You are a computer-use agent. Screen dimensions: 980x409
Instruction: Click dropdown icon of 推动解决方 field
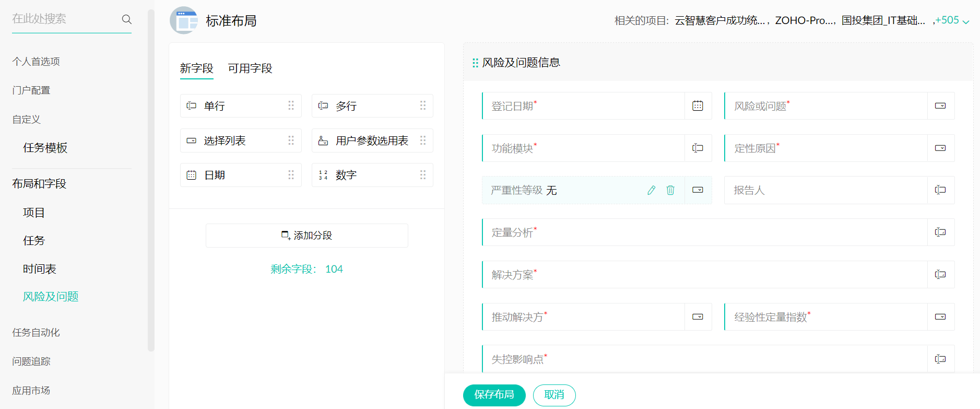[x=698, y=317]
